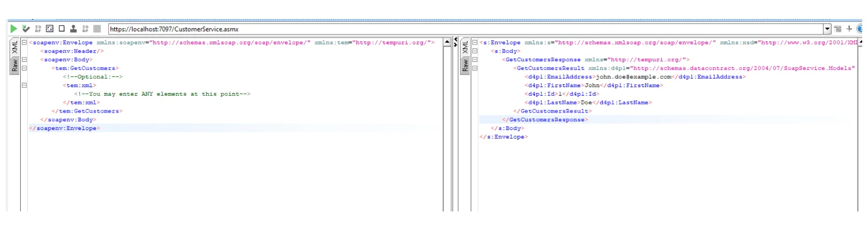Collapse the tem:GetCustomers node
This screenshot has height=231, width=868.
coord(24,68)
